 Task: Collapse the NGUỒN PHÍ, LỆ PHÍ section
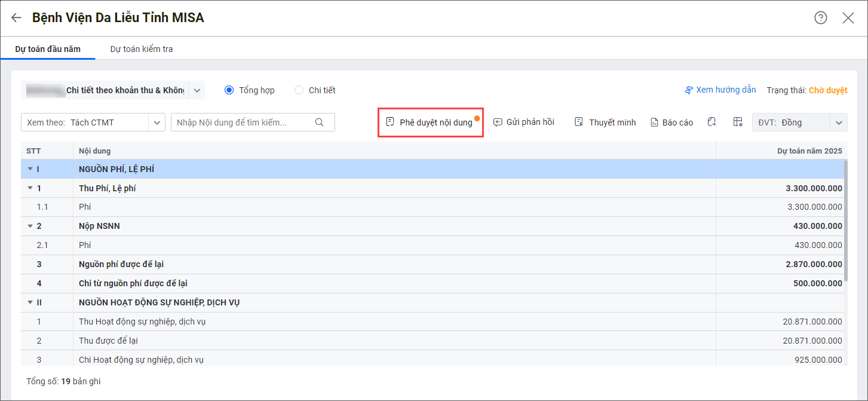pos(30,169)
